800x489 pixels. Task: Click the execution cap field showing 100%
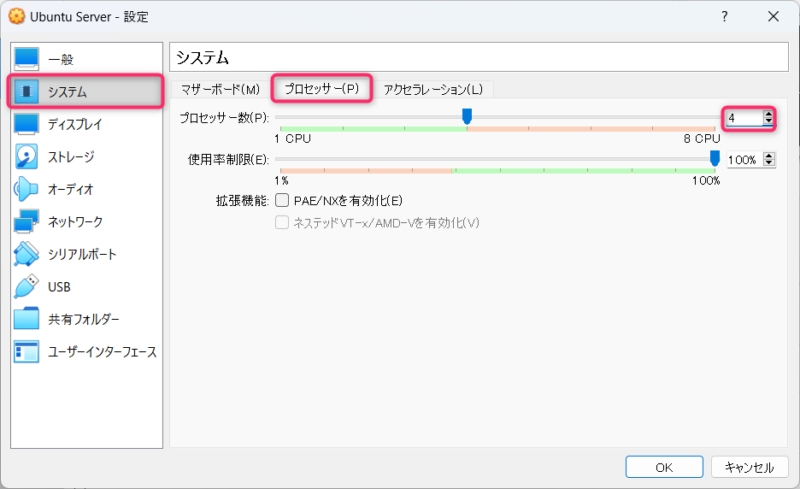pos(744,160)
